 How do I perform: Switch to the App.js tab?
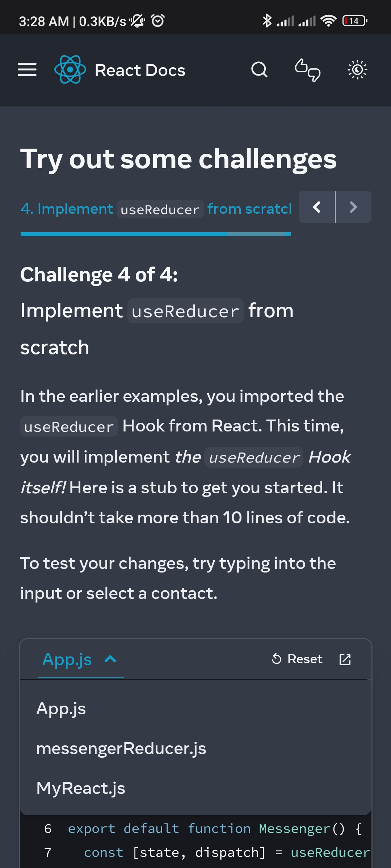click(x=61, y=708)
